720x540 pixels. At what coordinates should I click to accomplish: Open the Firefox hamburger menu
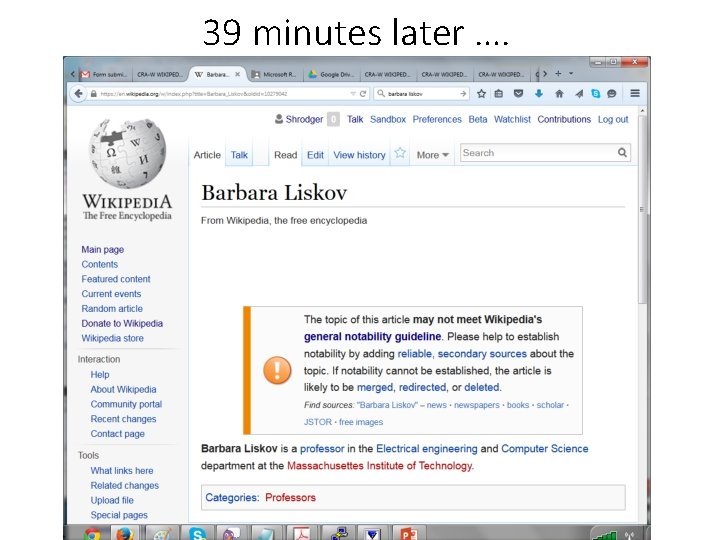coord(635,93)
